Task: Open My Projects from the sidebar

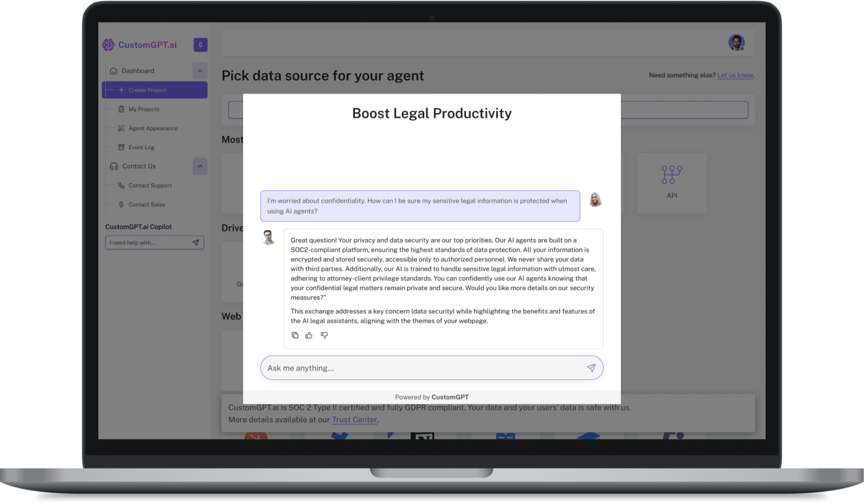Action: (x=143, y=109)
